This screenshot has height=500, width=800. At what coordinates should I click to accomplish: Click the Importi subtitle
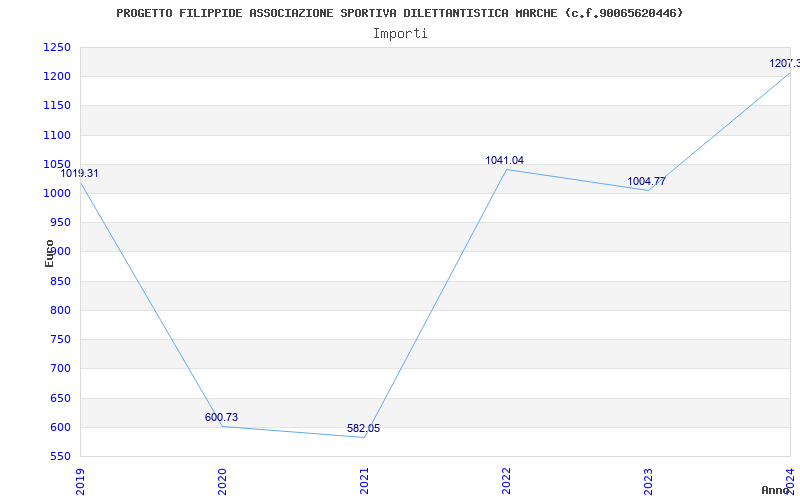click(400, 34)
